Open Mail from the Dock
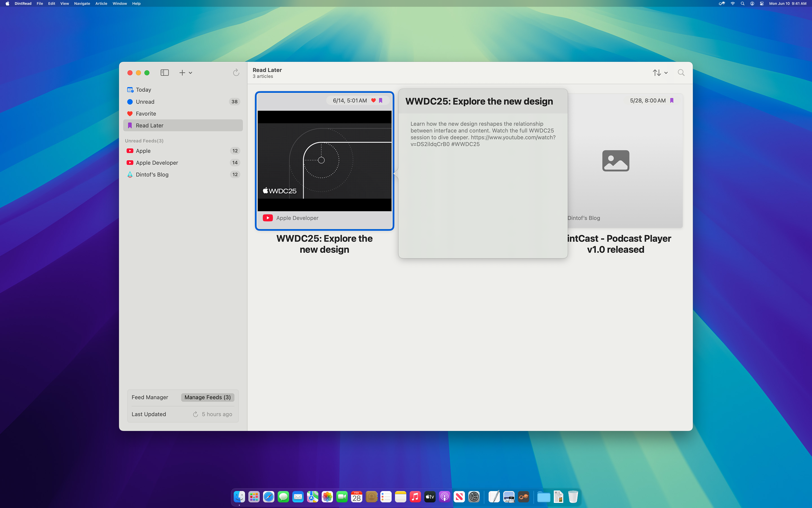Image resolution: width=812 pixels, height=508 pixels. tap(298, 497)
